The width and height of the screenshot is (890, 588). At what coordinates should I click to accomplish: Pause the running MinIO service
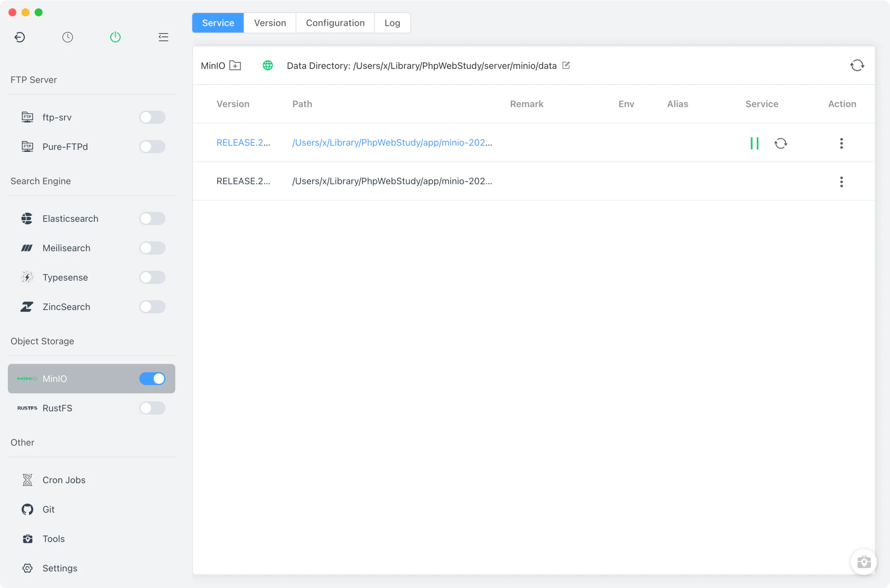coord(754,143)
